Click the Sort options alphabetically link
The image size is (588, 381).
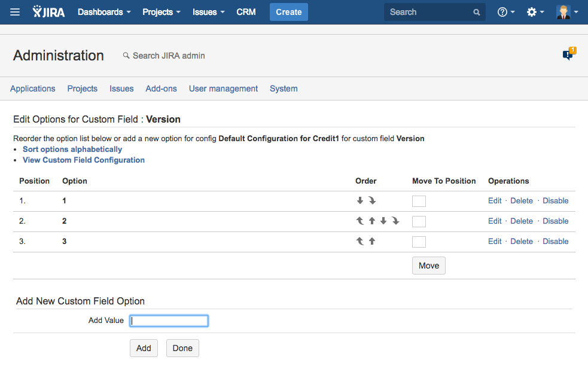point(72,150)
